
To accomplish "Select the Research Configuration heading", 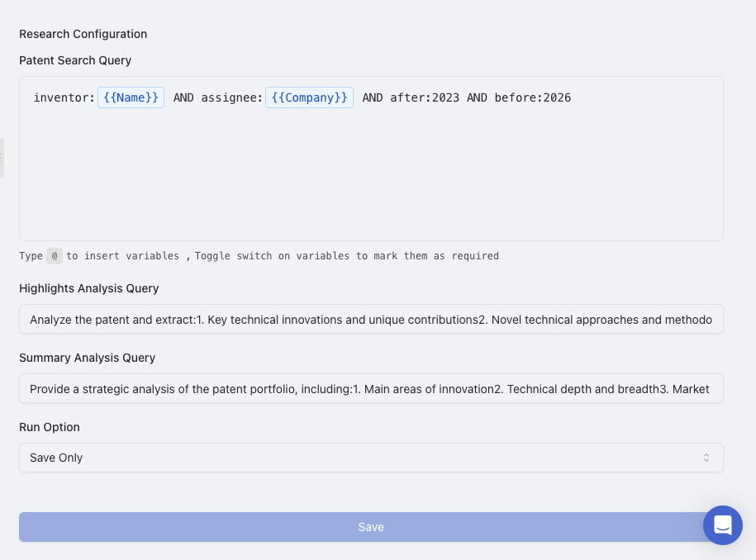I will tap(83, 34).
